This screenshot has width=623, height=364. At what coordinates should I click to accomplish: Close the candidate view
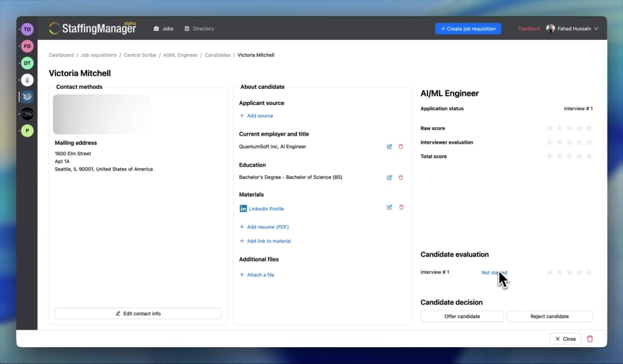(x=566, y=339)
